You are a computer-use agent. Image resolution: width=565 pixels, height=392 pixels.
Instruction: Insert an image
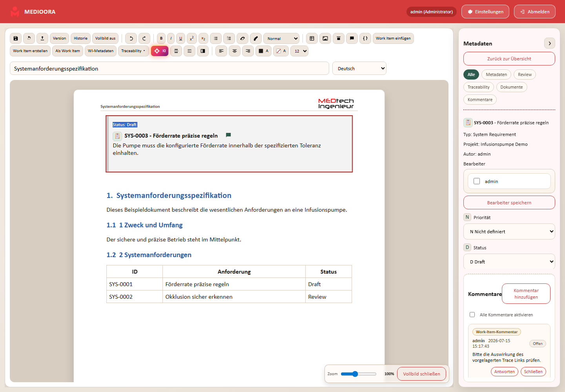[x=325, y=38]
